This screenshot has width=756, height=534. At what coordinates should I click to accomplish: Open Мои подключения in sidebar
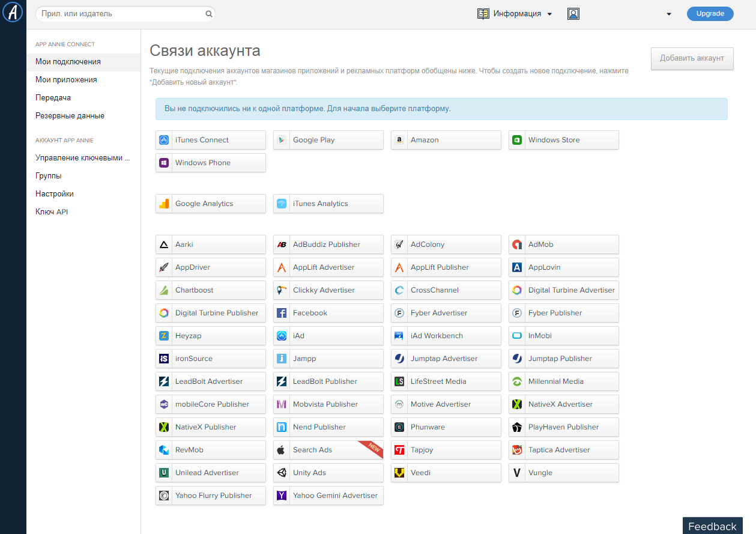[83, 62]
